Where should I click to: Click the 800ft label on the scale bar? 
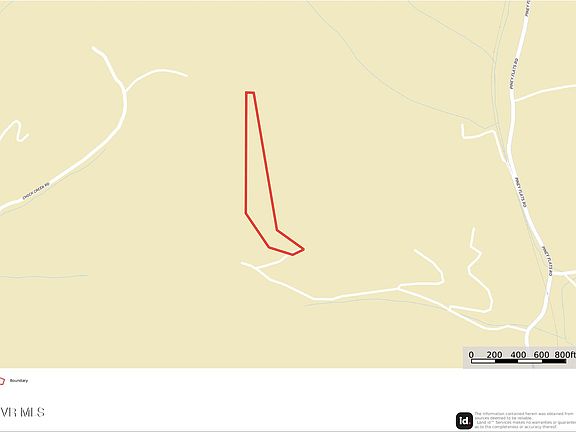tap(565, 355)
